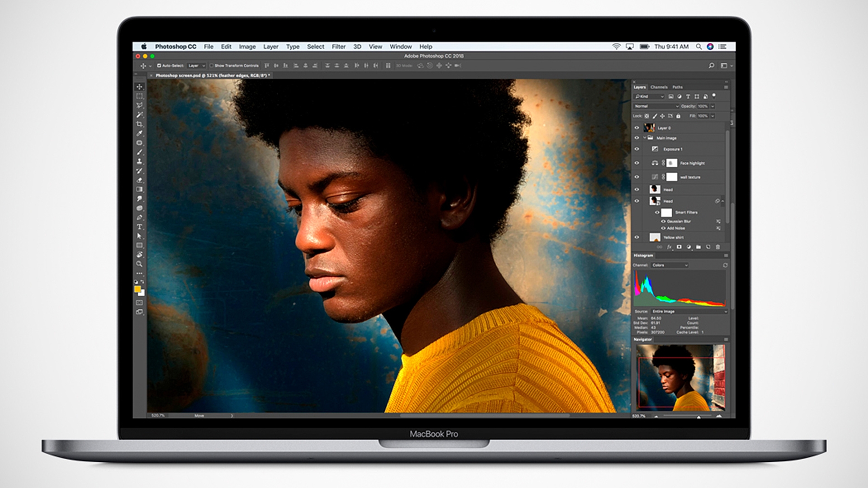Open the Filter menu
Screen dimensions: 868x488
pos(338,47)
